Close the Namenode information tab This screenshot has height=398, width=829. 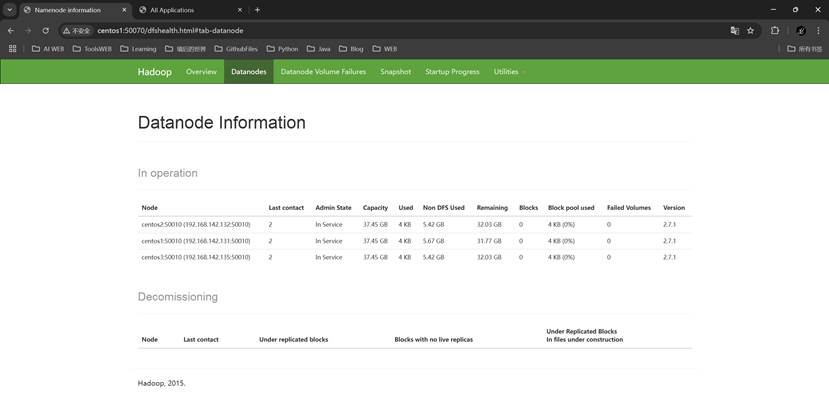(124, 10)
